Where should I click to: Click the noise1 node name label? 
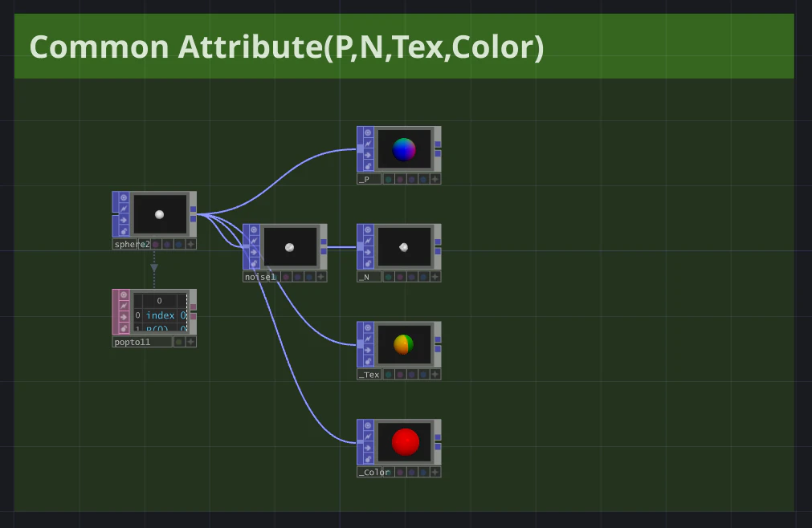[260, 277]
